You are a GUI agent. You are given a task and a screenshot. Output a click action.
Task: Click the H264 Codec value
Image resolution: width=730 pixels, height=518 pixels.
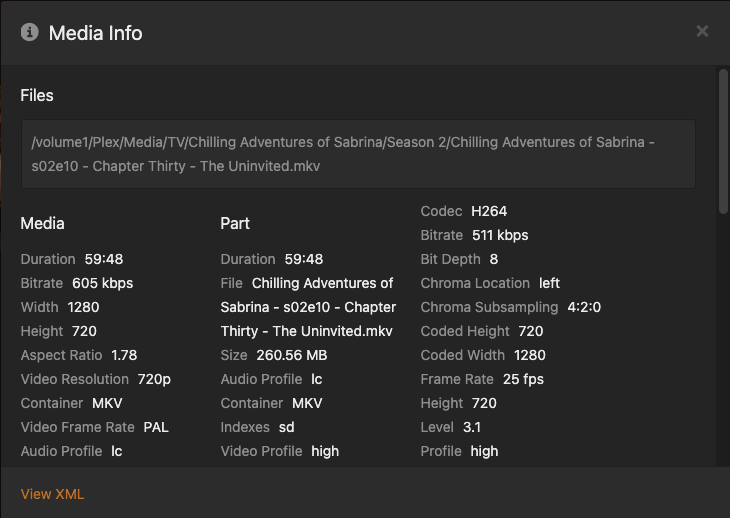coord(489,211)
